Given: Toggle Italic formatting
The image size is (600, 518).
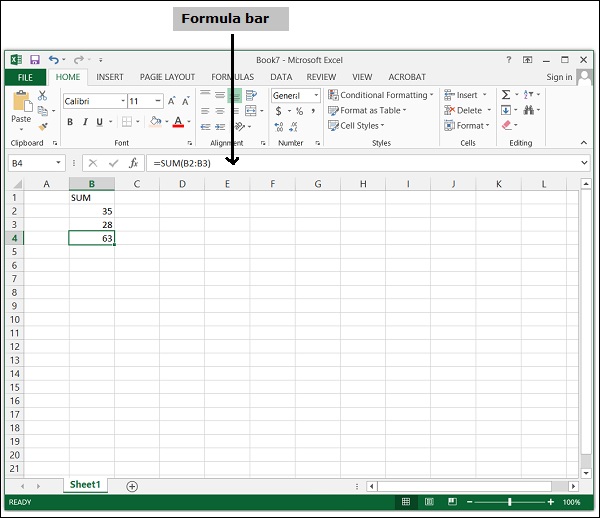Looking at the screenshot, I should click(85, 122).
